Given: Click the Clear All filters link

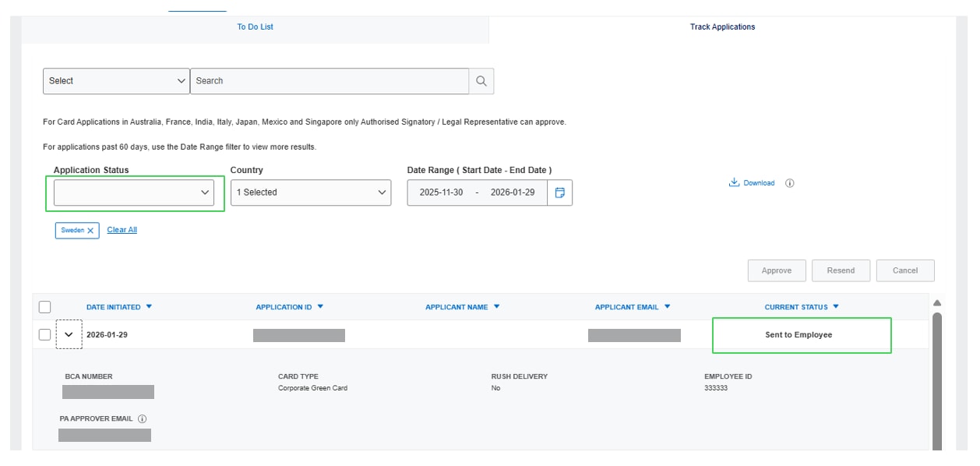Looking at the screenshot, I should (122, 229).
